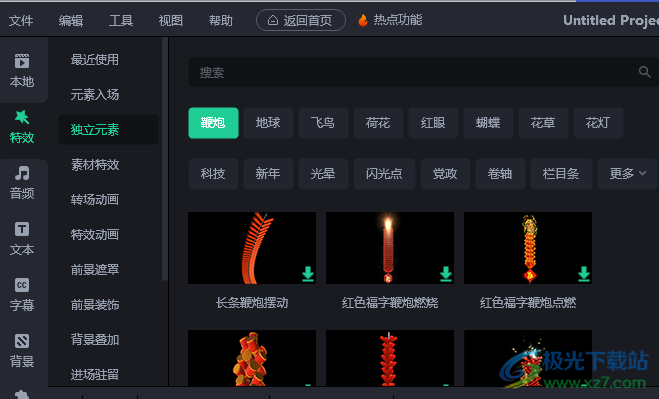Screen dimensions: 659x399
Task: Select 素材特效 category
Action: pyautogui.click(x=95, y=164)
